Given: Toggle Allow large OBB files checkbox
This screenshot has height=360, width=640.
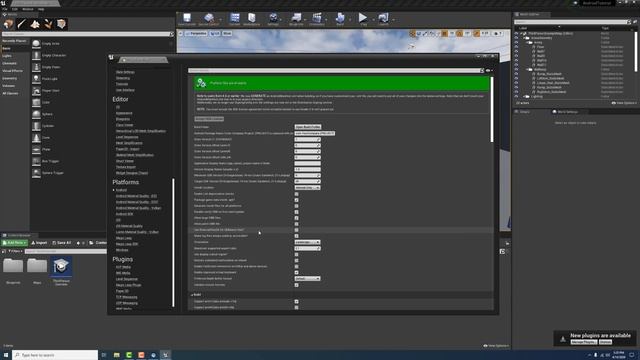Looking at the screenshot, I should pos(296,218).
